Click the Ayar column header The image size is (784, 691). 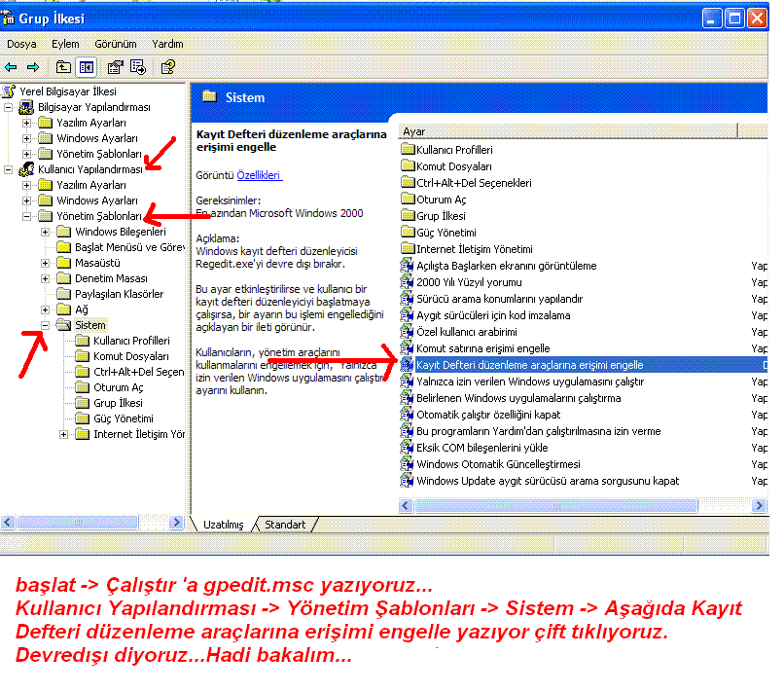567,131
